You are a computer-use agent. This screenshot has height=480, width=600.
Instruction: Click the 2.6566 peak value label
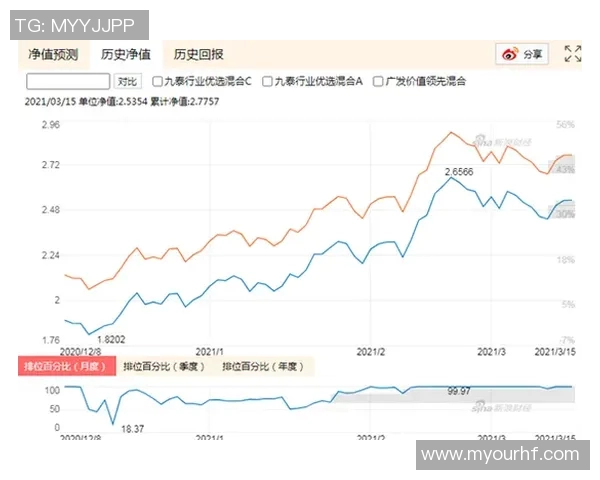pos(459,172)
